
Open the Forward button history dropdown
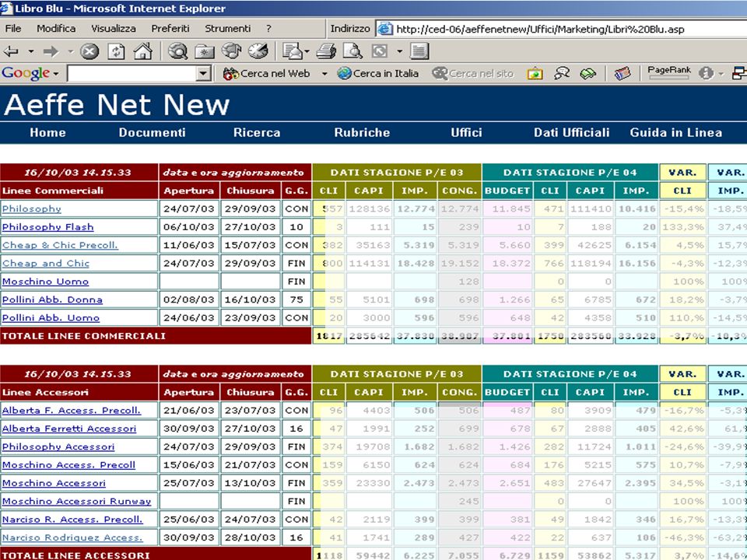[x=71, y=51]
